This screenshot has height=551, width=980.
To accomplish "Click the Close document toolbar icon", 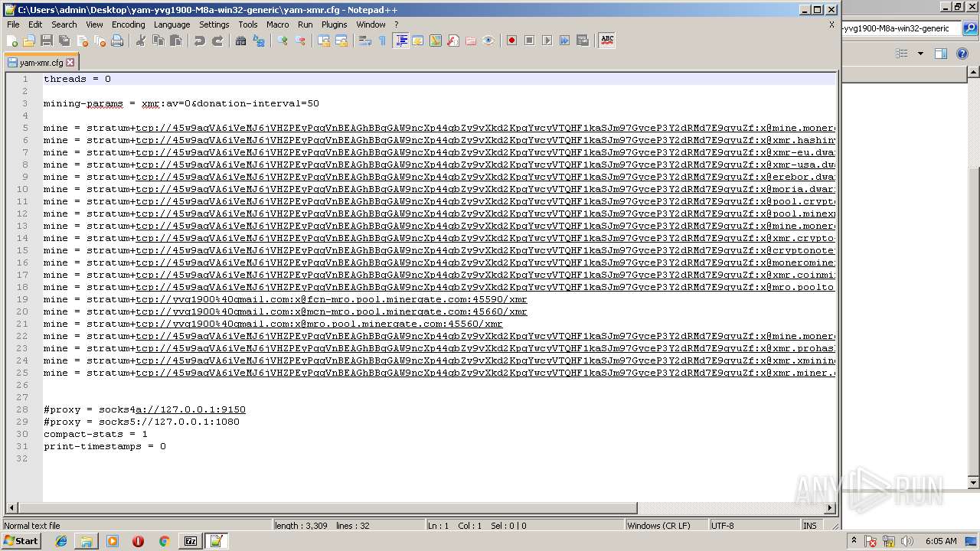I will click(x=82, y=41).
